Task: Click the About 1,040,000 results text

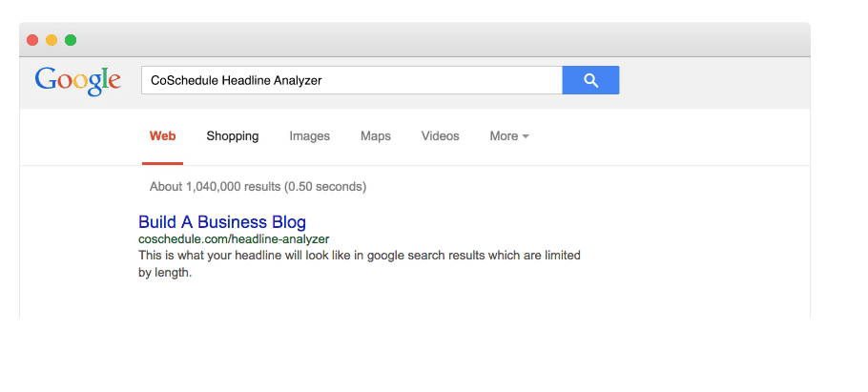Action: (x=258, y=187)
